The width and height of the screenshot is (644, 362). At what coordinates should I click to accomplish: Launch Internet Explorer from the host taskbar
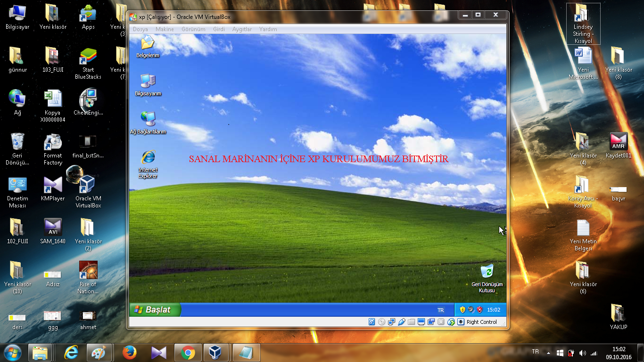coord(71,353)
